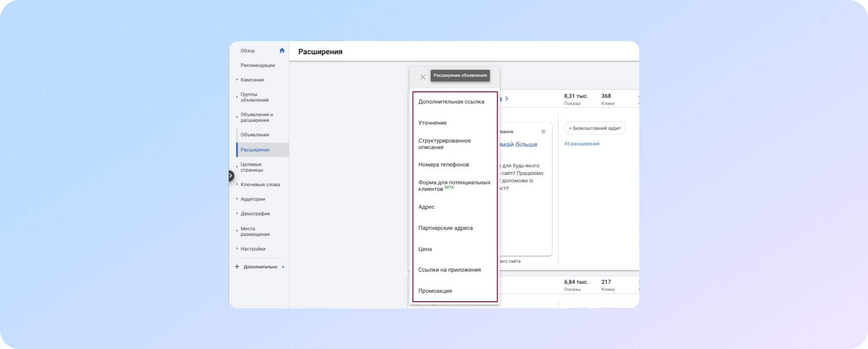The image size is (868, 349).
Task: Open Обзор in the sidebar
Action: coord(248,51)
